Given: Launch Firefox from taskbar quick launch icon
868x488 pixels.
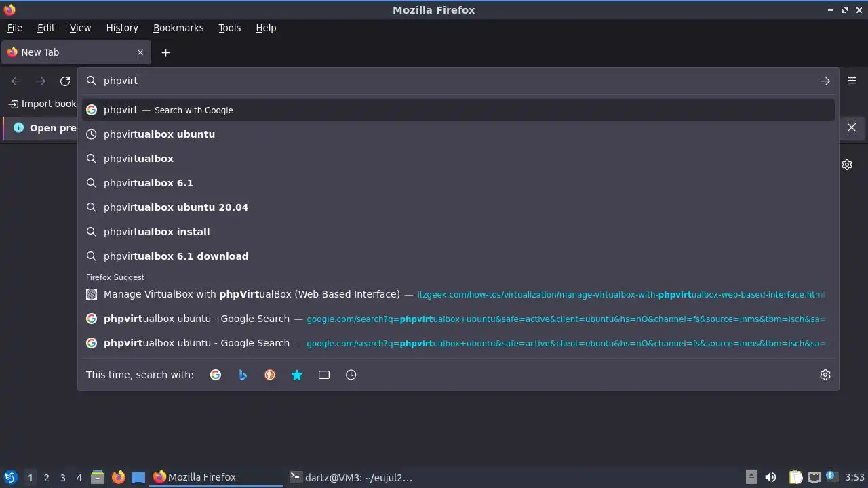Looking at the screenshot, I should coord(118,477).
